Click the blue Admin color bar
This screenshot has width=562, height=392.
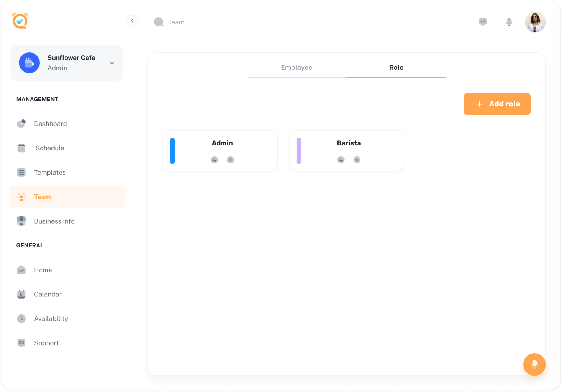(x=172, y=151)
